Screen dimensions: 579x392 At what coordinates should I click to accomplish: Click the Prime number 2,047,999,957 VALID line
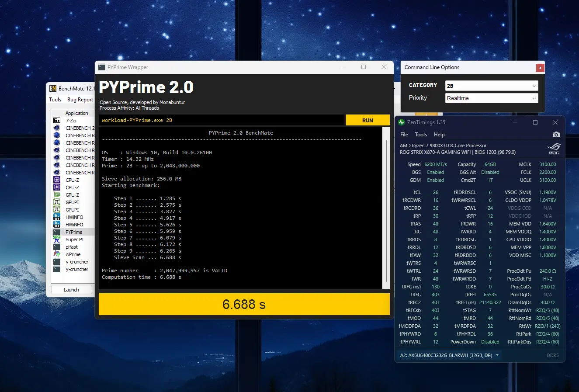click(165, 271)
